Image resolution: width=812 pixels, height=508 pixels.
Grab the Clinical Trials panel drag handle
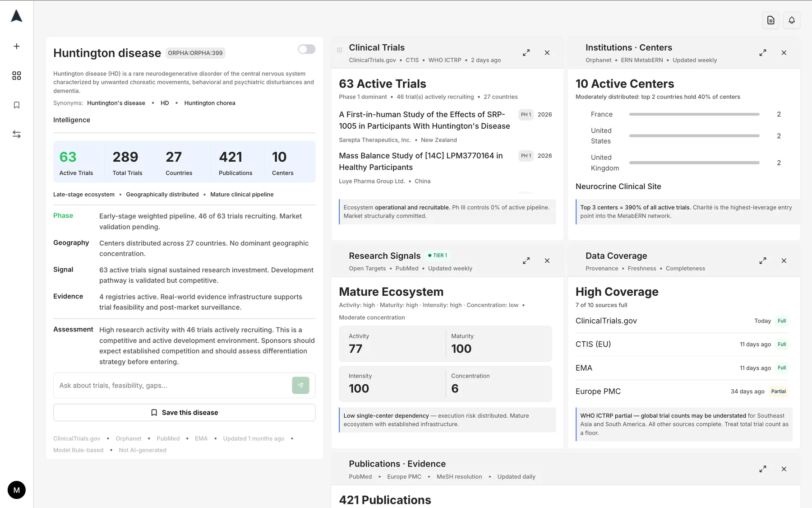(x=340, y=50)
